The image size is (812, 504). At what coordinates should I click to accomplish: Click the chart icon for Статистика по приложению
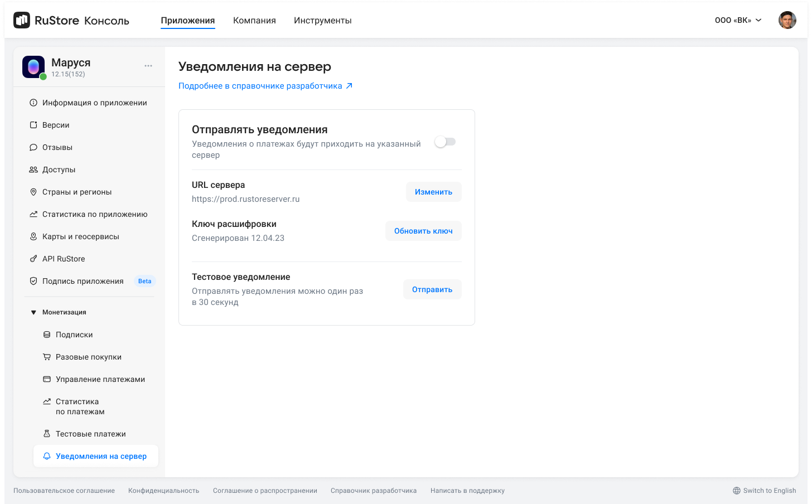(33, 214)
